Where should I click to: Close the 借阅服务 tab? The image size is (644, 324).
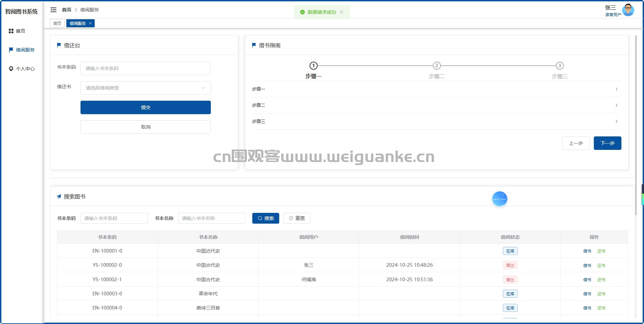point(90,23)
